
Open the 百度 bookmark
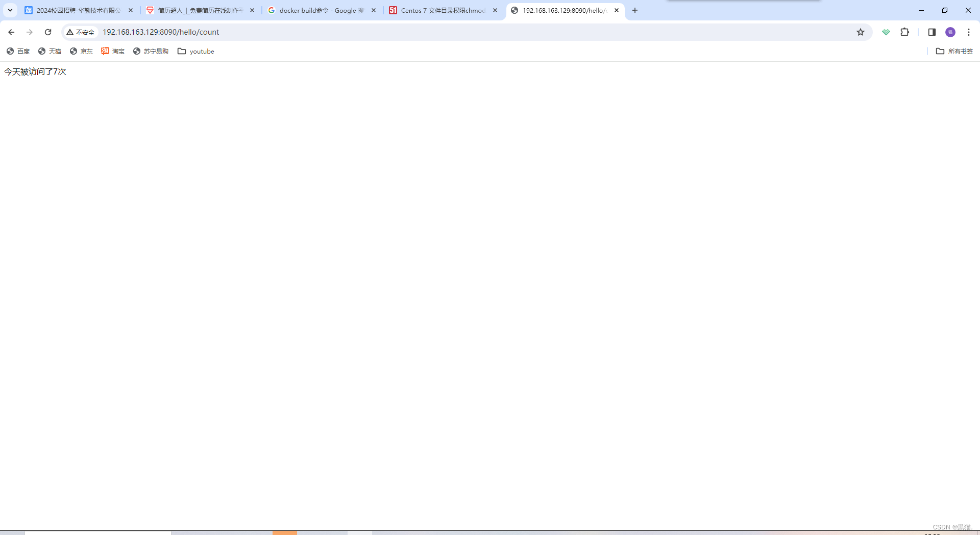click(x=18, y=51)
